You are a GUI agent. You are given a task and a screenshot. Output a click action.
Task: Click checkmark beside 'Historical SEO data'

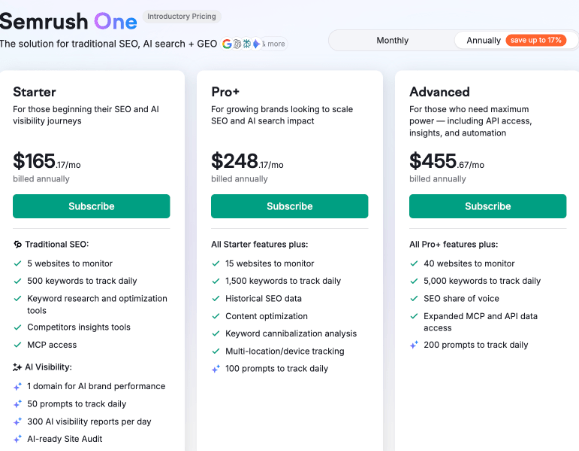(216, 298)
